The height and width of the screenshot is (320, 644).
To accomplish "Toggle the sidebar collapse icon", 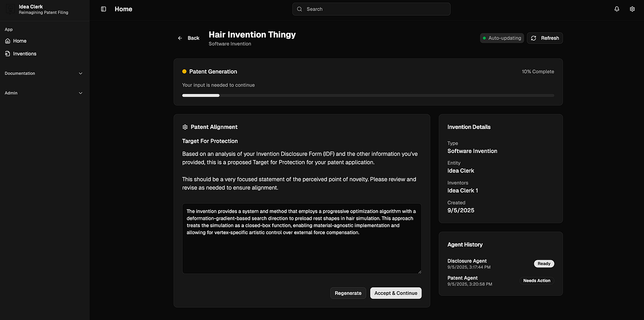I will click(x=103, y=9).
